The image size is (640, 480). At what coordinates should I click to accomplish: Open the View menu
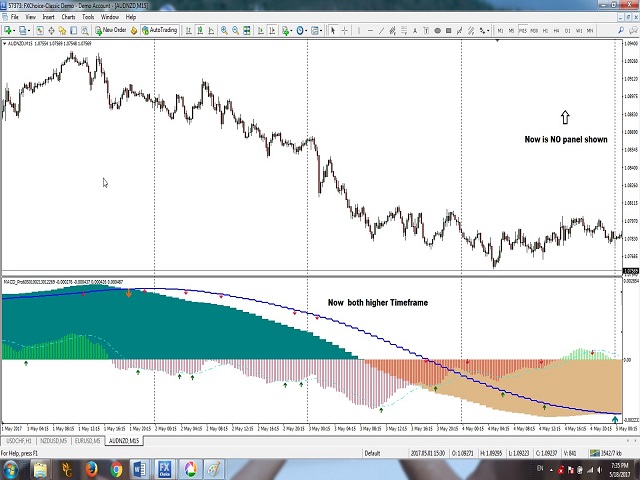click(31, 17)
